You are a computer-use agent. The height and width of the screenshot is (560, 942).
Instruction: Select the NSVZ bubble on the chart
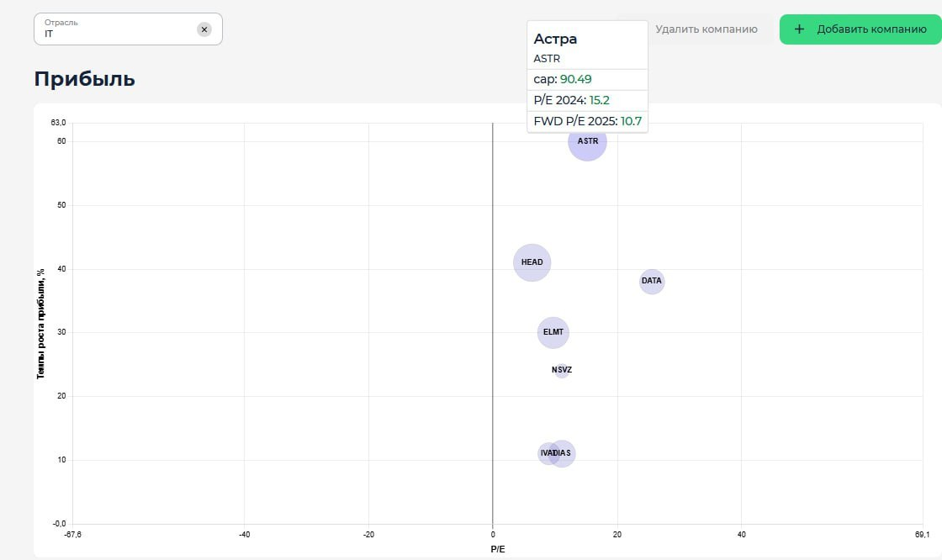[x=562, y=370]
